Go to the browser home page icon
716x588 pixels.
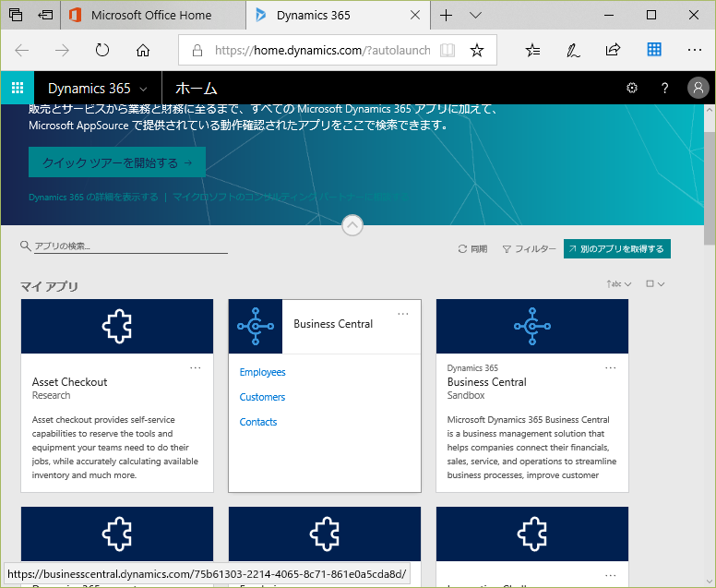click(x=143, y=50)
